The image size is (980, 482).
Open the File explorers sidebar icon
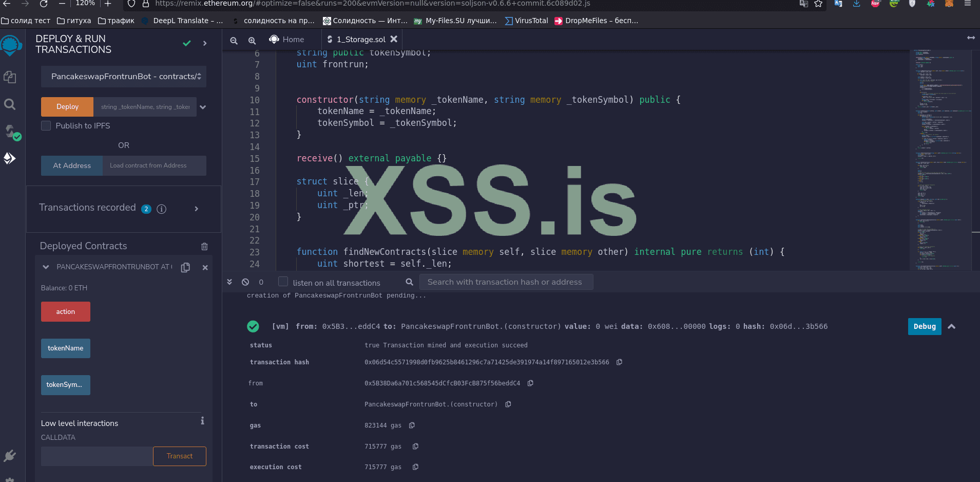(10, 77)
